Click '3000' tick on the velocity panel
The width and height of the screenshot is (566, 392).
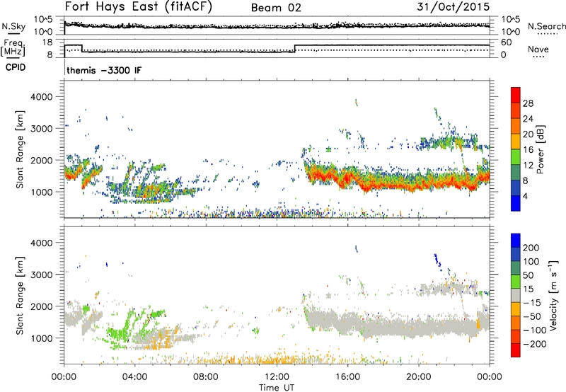click(x=42, y=275)
